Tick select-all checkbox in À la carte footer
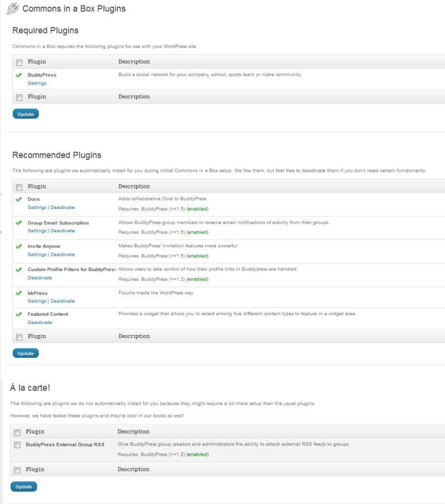Screen dimensions: 445x504 17,470
